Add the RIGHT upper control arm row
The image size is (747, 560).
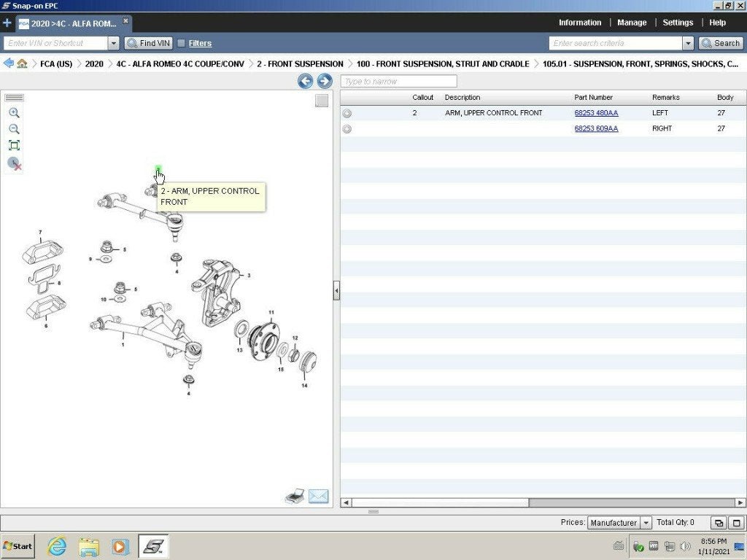(x=347, y=129)
